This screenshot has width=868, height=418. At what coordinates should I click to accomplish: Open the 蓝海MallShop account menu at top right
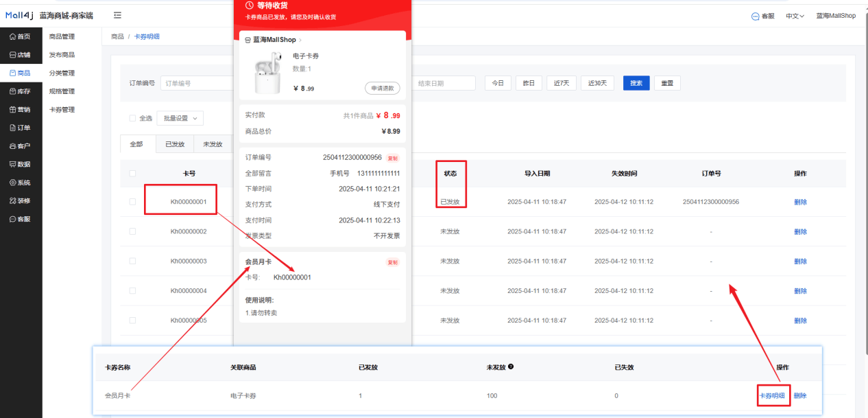pos(836,16)
